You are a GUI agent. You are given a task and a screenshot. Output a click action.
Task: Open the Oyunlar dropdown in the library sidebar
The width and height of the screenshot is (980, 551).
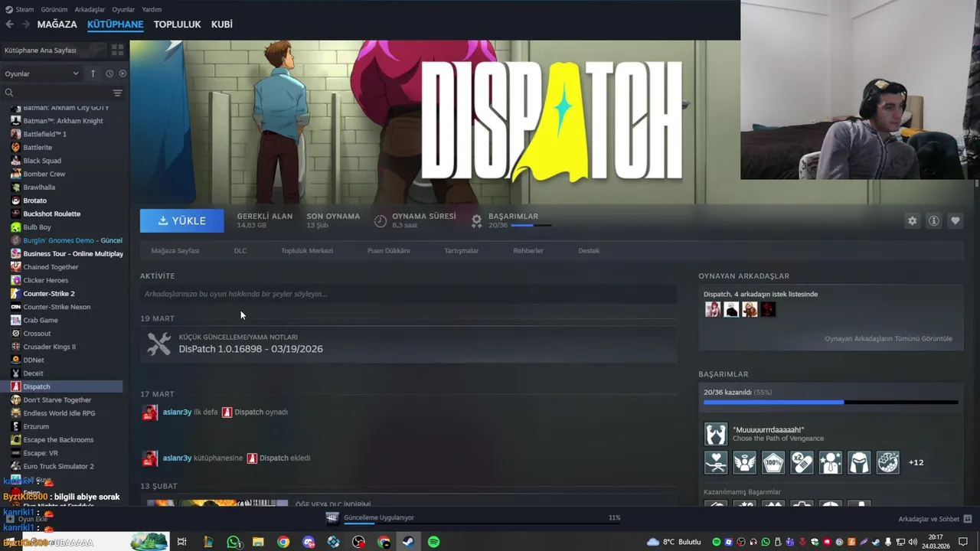41,73
